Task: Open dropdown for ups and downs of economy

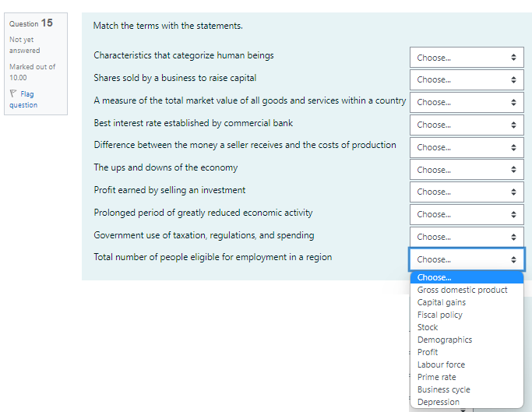Action: pos(467,170)
